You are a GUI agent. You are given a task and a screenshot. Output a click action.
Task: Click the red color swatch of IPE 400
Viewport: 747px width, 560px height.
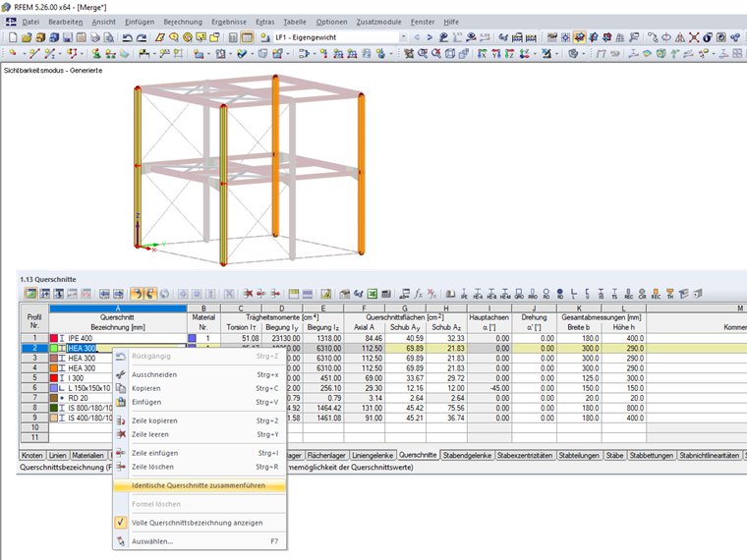point(54,338)
